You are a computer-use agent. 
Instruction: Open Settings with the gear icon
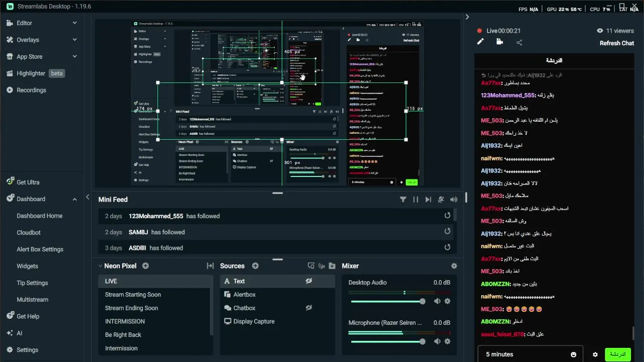(x=10, y=349)
